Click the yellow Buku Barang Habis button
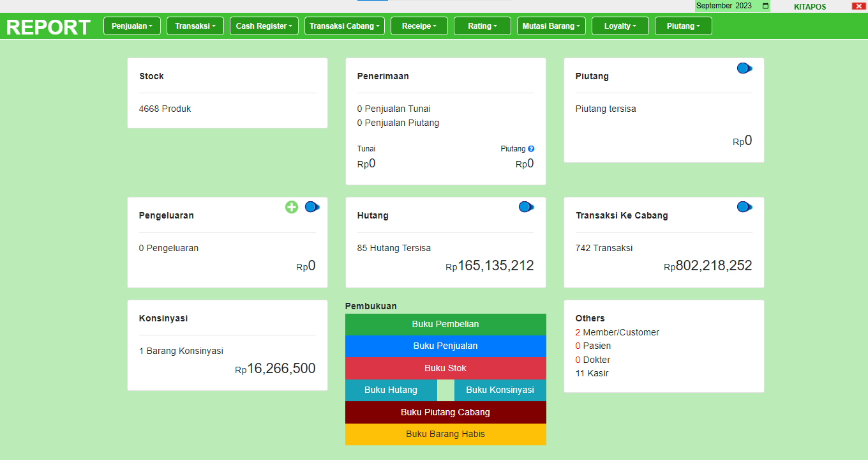Image resolution: width=868 pixels, height=460 pixels. (445, 434)
